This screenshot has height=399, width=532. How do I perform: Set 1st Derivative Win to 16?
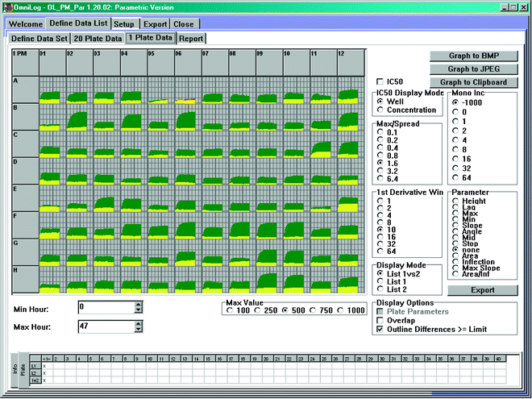tap(380, 237)
